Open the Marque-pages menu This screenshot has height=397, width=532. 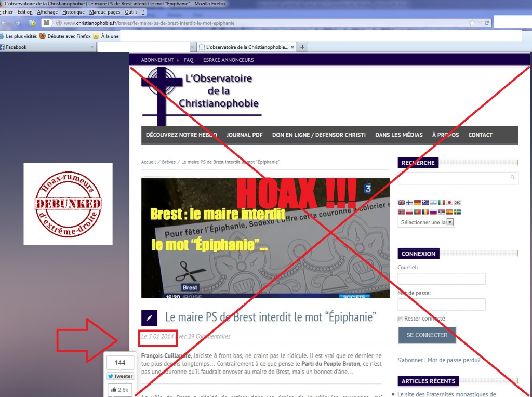[104, 12]
